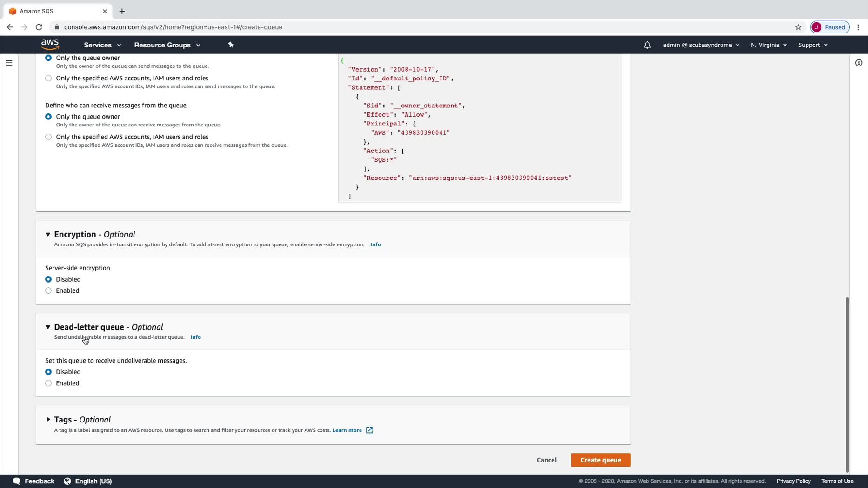The image size is (868, 488).
Task: Click the globe language icon
Action: pyautogui.click(x=67, y=481)
